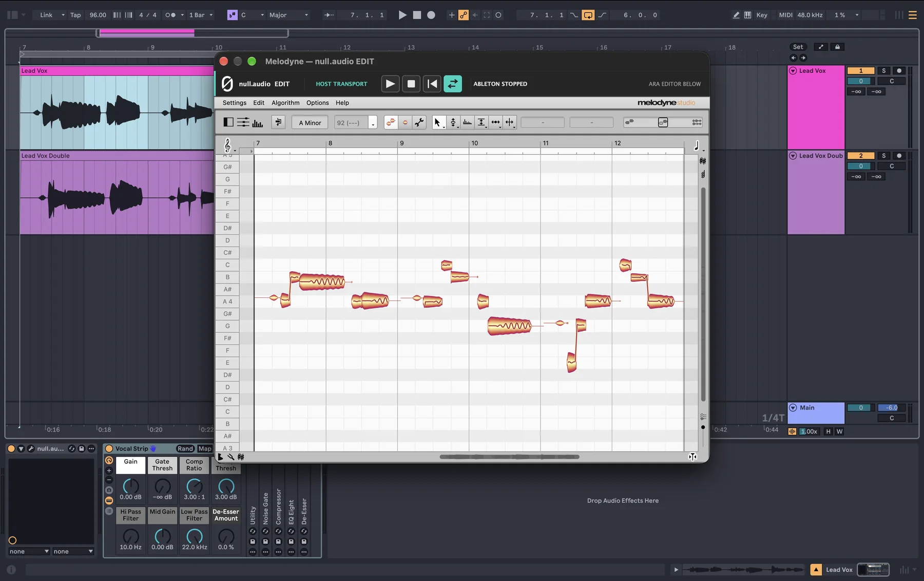Enable Ableton's metronome
The height and width of the screenshot is (581, 924).
tap(170, 15)
